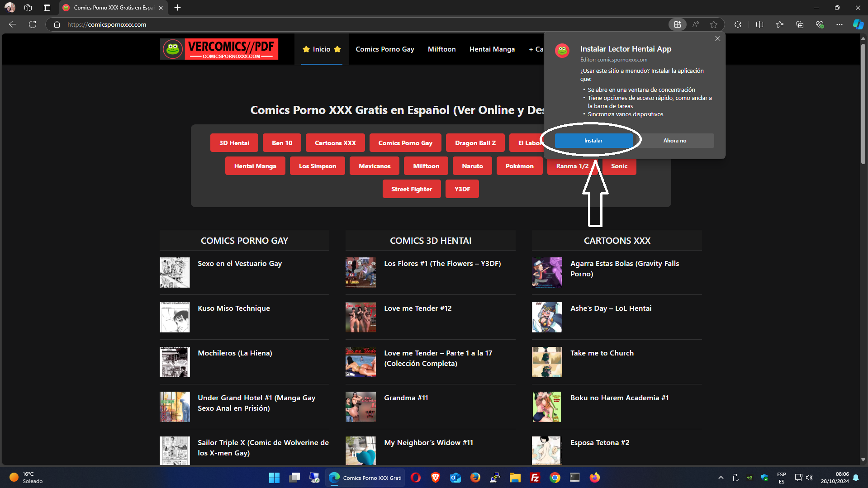
Task: Go back to the previous page
Action: [13, 24]
